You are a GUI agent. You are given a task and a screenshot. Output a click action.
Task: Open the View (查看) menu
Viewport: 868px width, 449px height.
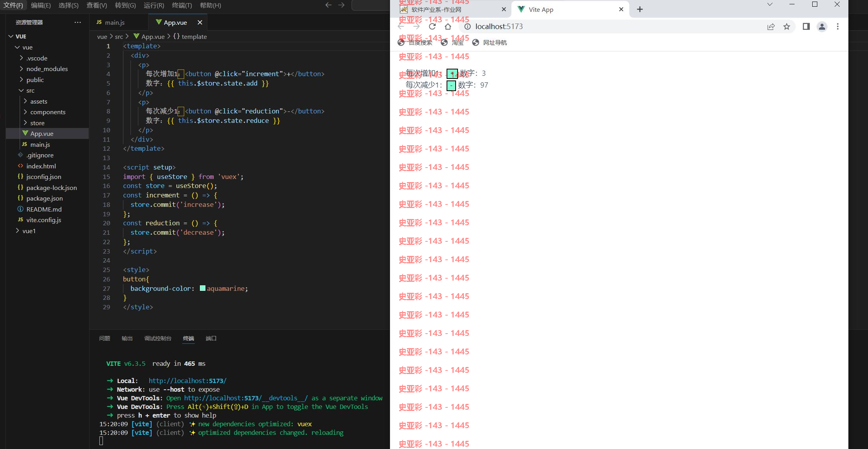pos(97,5)
